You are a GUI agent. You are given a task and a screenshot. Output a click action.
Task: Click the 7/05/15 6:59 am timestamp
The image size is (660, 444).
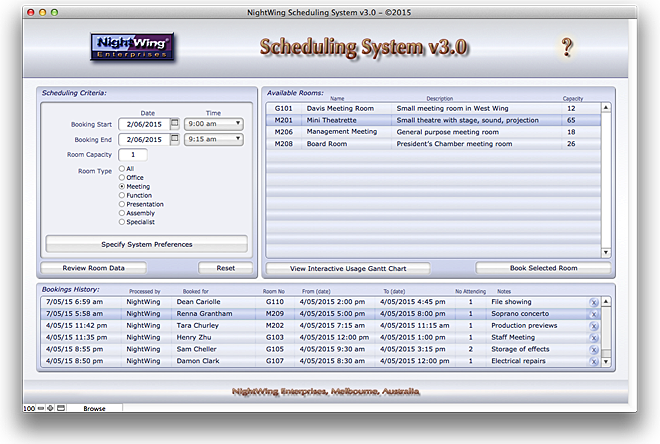[74, 302]
